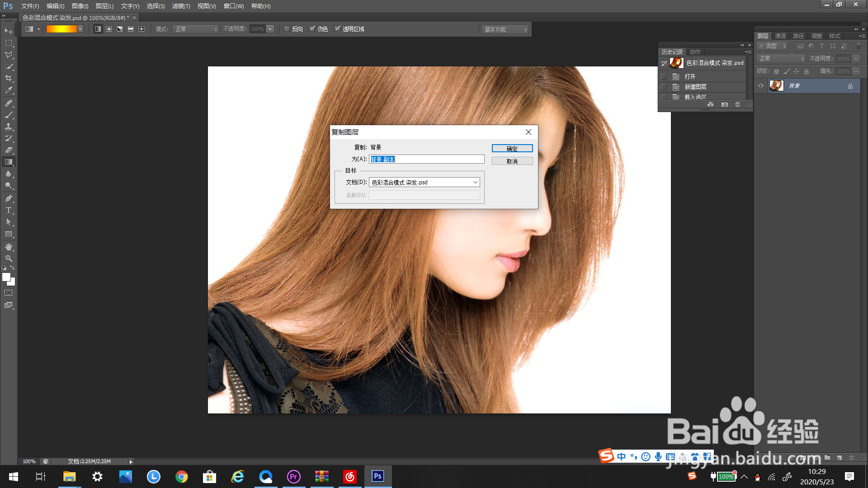Select the Crop tool
Image resolution: width=868 pixels, height=488 pixels.
pyautogui.click(x=9, y=78)
